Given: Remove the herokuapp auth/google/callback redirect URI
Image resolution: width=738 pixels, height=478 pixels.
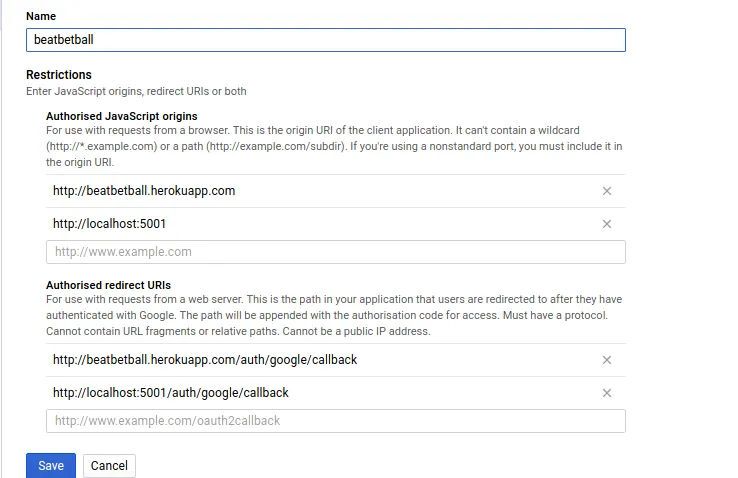Looking at the screenshot, I should tap(606, 360).
